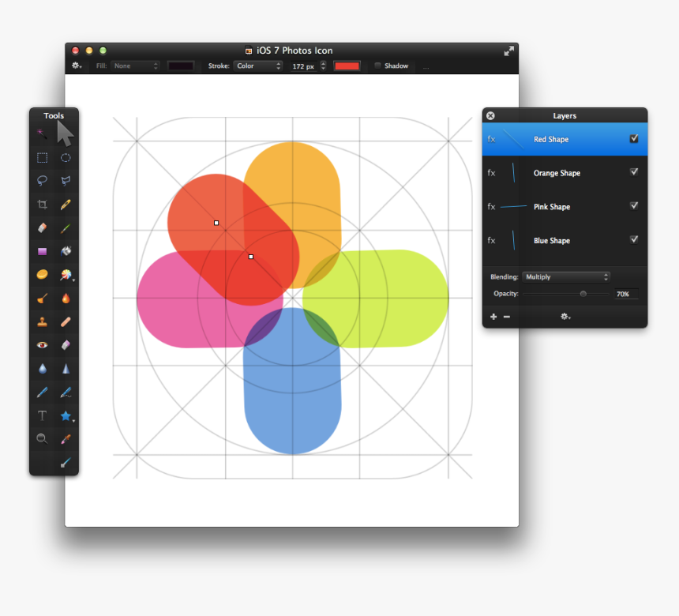Choose the Rectangular Marquee tool
Image resolution: width=679 pixels, height=616 pixels.
(42, 158)
